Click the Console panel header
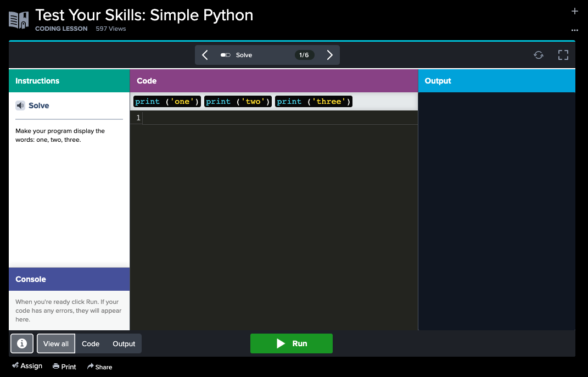This screenshot has height=377, width=588. (69, 279)
